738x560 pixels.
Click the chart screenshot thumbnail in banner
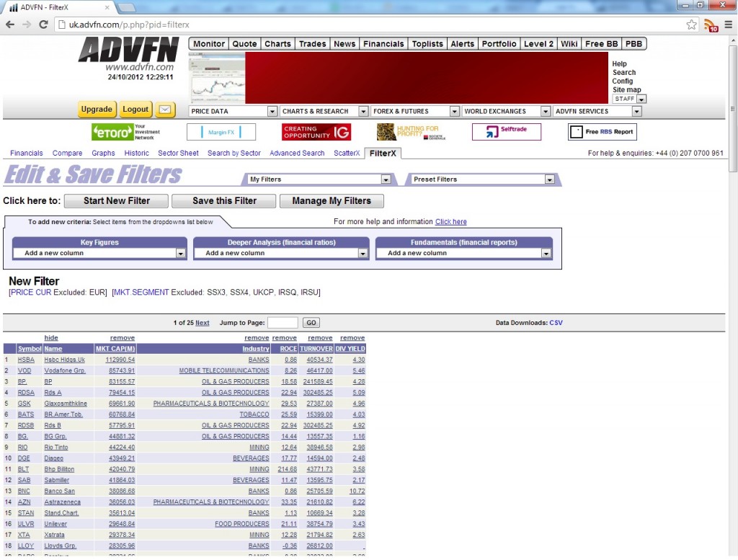pos(217,78)
